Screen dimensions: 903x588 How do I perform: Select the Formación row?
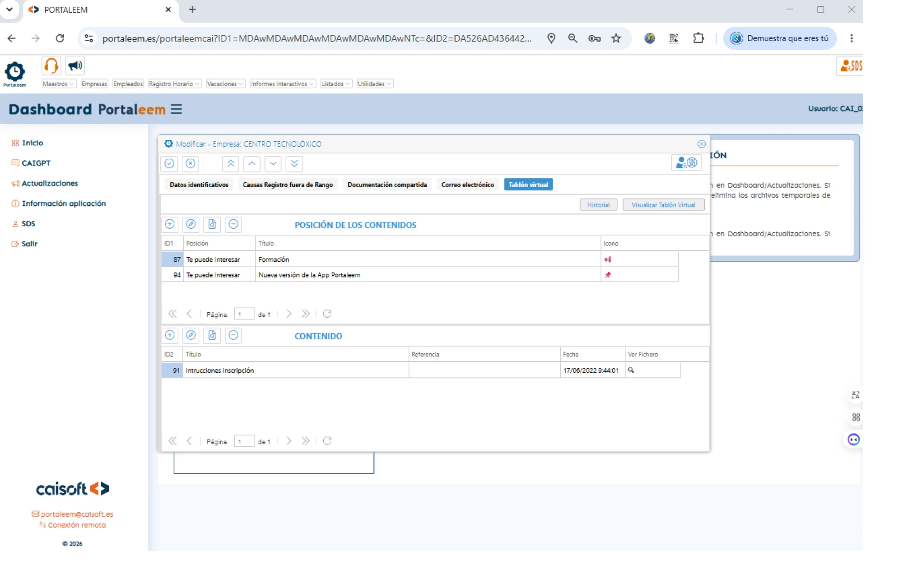tap(420, 259)
